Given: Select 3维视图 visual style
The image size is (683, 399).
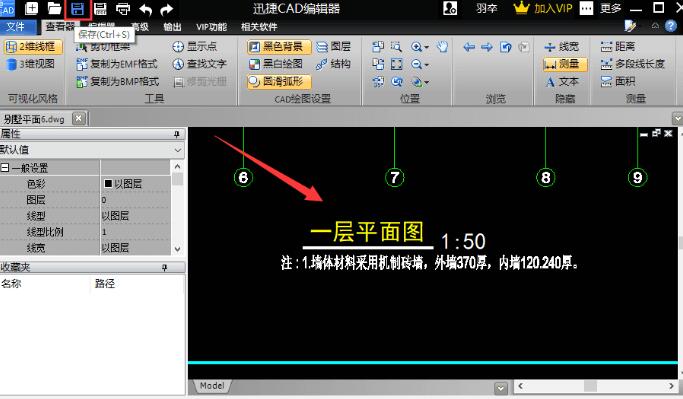Looking at the screenshot, I should 31,64.
